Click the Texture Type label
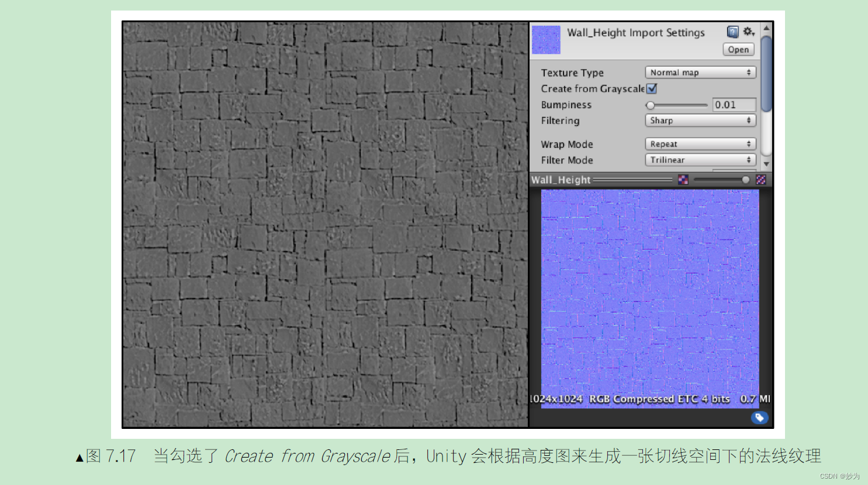The image size is (868, 485). 572,72
